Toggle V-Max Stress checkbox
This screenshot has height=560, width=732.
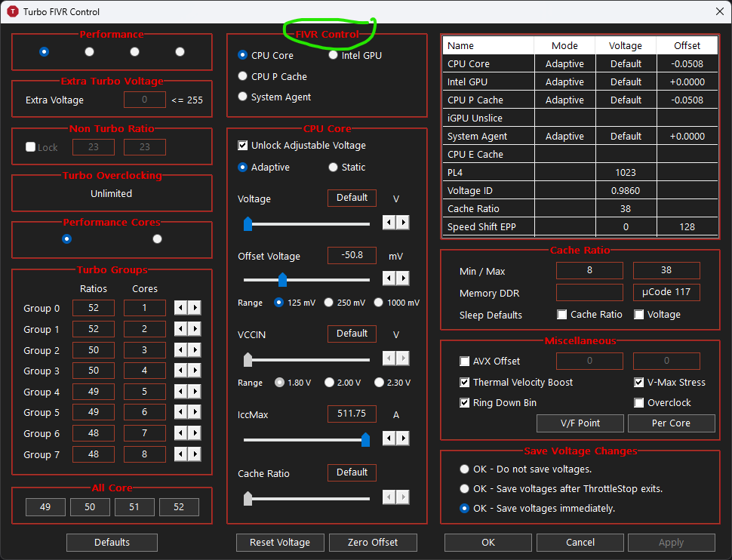pyautogui.click(x=639, y=382)
